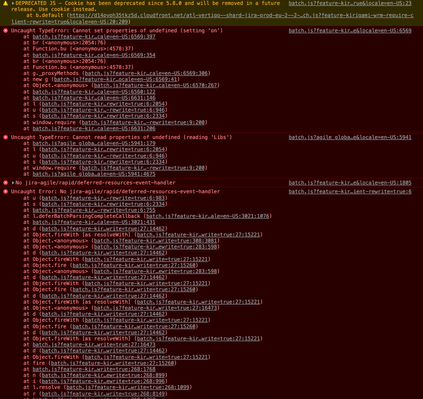
Task: Open stack frame link ending 6631:206
Action: pos(94,128)
